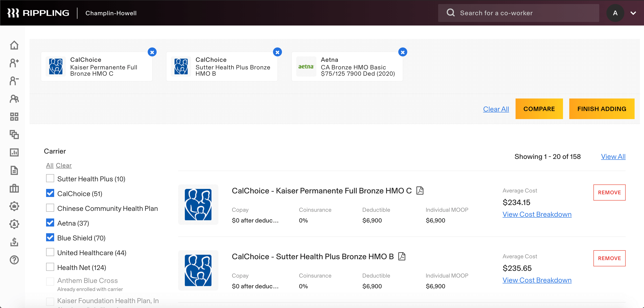Click the Sutter Health Plus plan list logo thumbnail
This screenshot has height=308, width=644.
(x=198, y=270)
